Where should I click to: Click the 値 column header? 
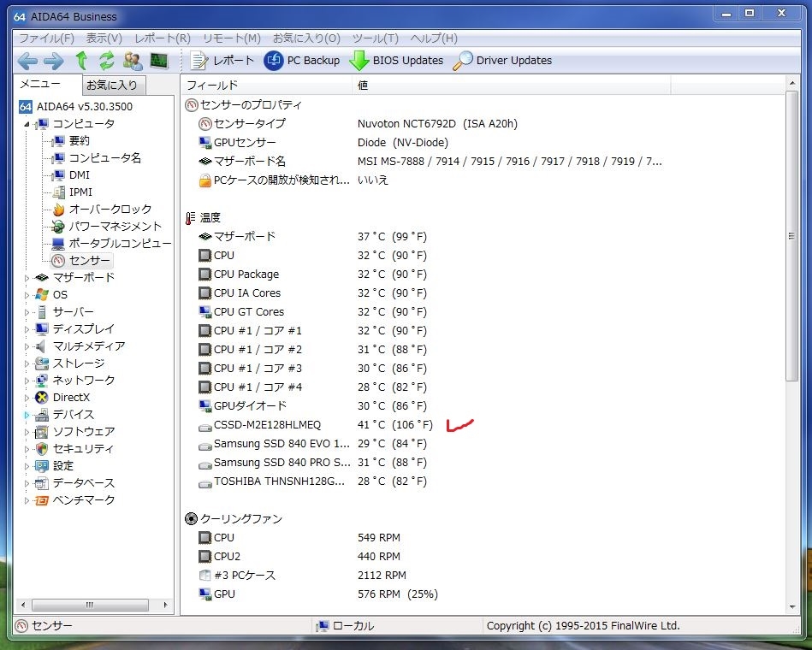(511, 85)
